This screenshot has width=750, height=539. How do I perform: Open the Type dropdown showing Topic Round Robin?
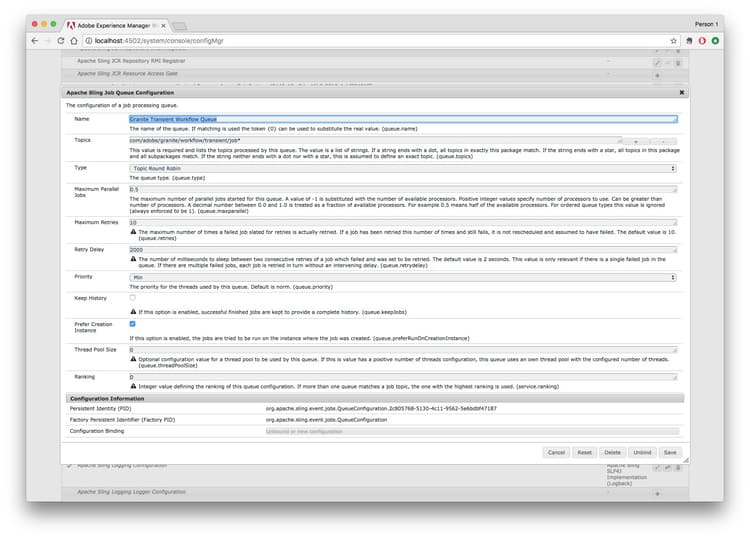click(x=403, y=168)
